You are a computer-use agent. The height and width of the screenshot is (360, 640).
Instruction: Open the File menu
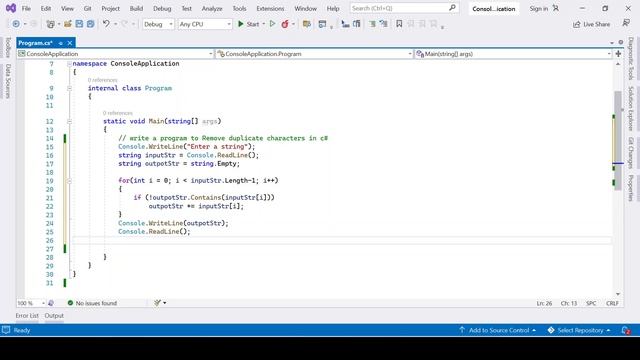(x=26, y=8)
